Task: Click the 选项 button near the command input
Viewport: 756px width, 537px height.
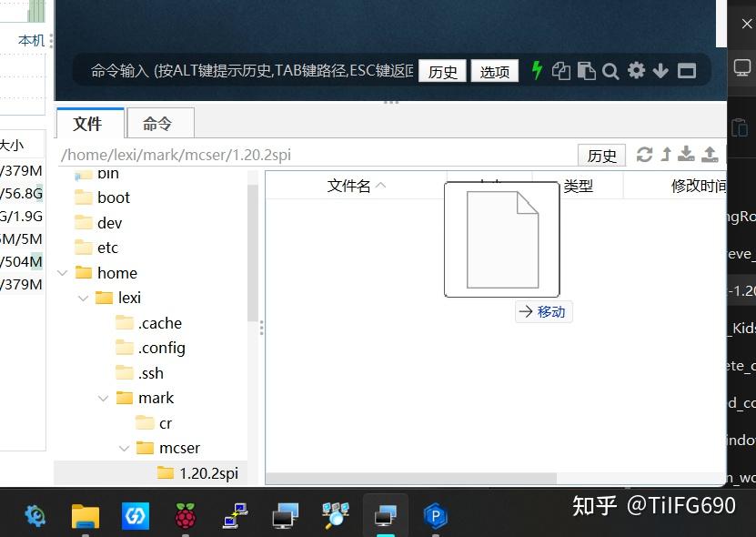Action: click(x=494, y=71)
